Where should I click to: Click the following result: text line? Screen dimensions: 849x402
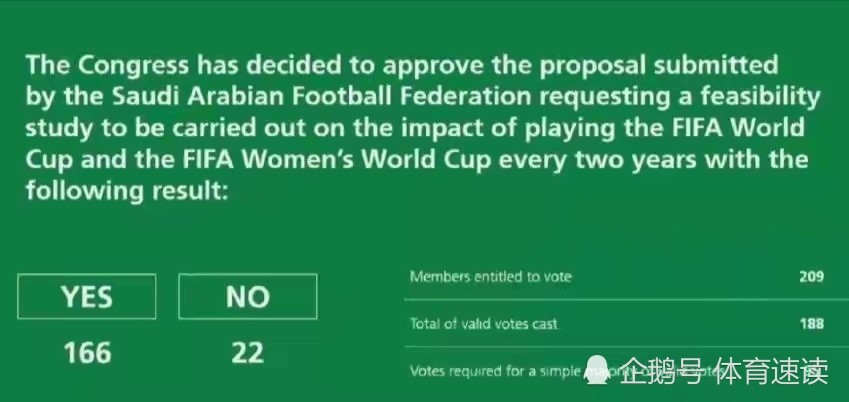[127, 191]
